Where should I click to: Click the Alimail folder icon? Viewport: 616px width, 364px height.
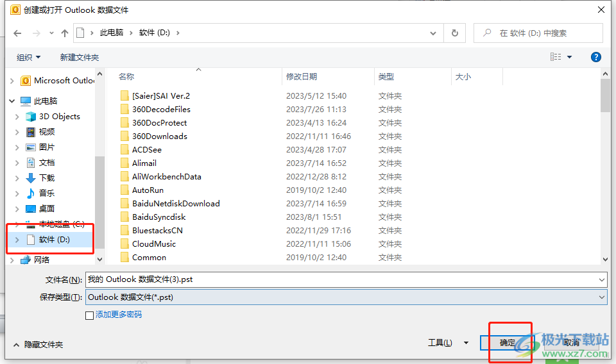(x=124, y=163)
